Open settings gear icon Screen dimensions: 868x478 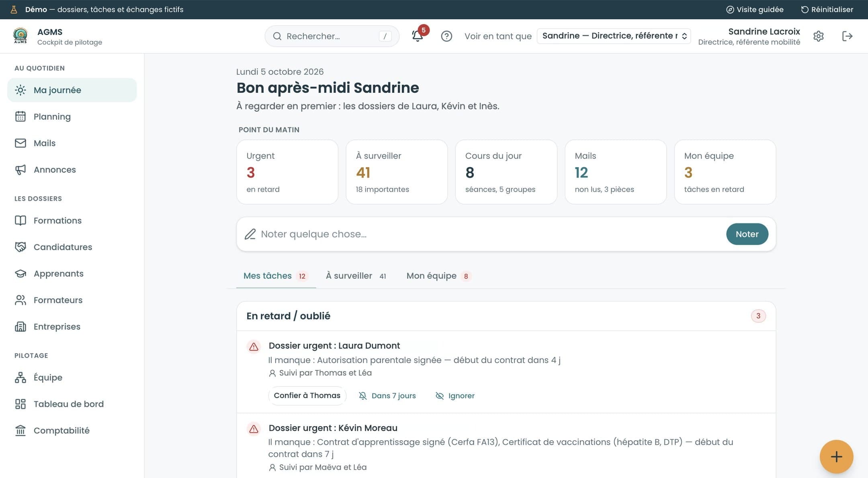click(819, 36)
